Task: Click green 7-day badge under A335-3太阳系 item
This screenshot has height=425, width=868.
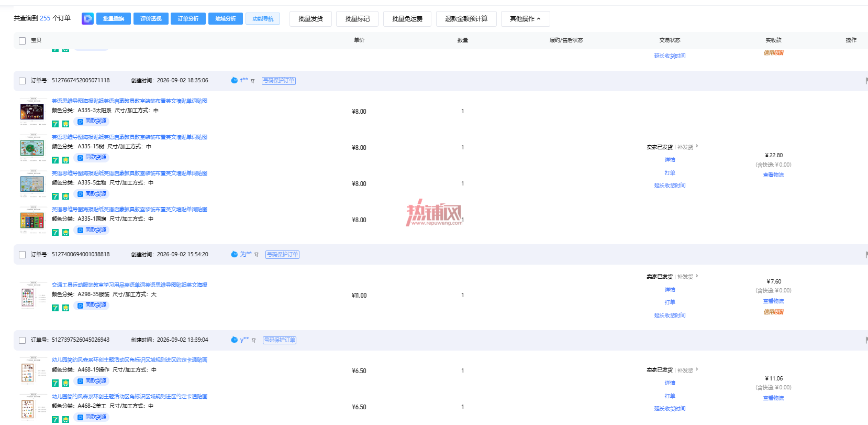Action: pyautogui.click(x=55, y=124)
